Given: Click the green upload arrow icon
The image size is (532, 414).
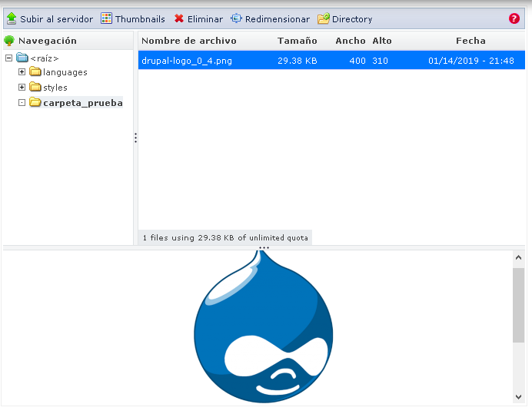Looking at the screenshot, I should coord(12,18).
